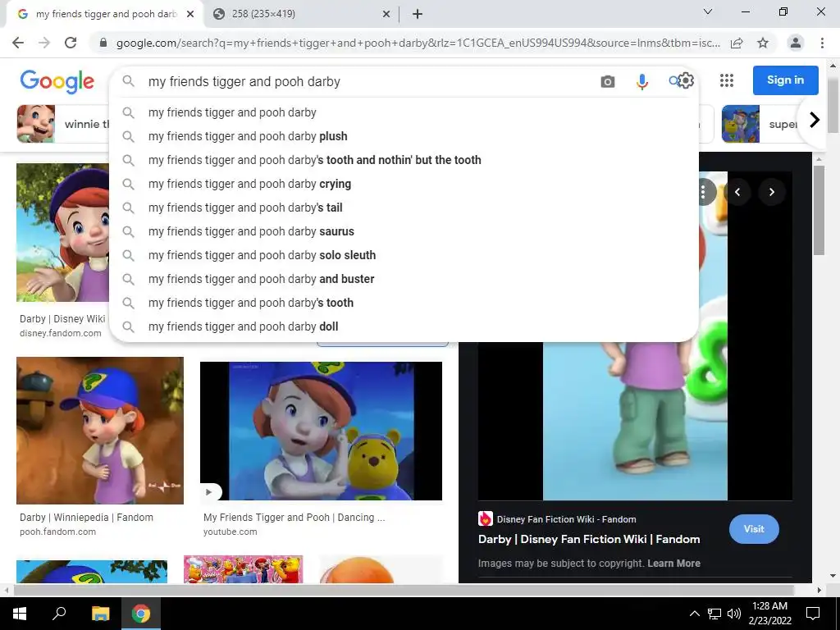Open Windows Start menu
Image resolution: width=840 pixels, height=630 pixels.
[x=20, y=614]
